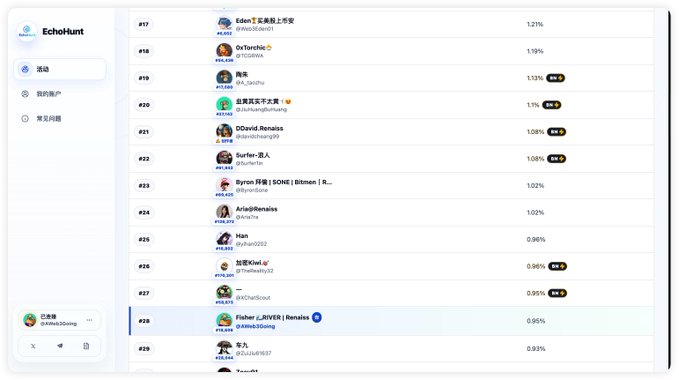This screenshot has width=679, height=380.
Task: Click the name Surfer-浪人
Action: [252, 155]
